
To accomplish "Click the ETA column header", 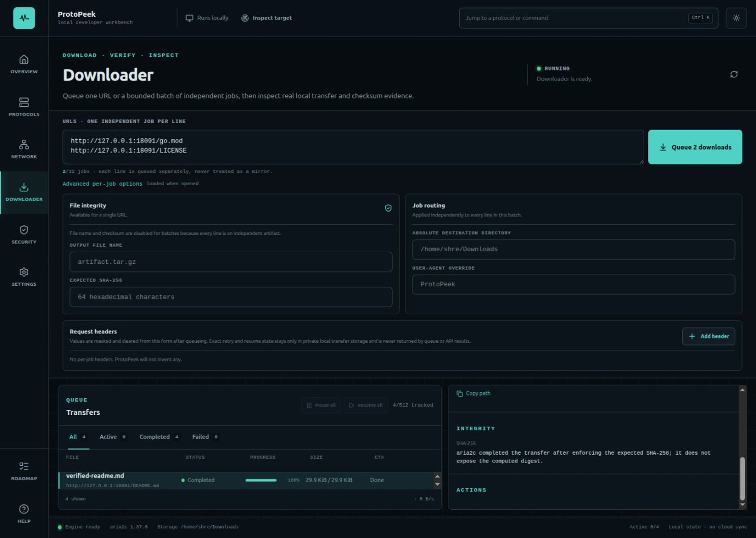I will click(x=379, y=457).
